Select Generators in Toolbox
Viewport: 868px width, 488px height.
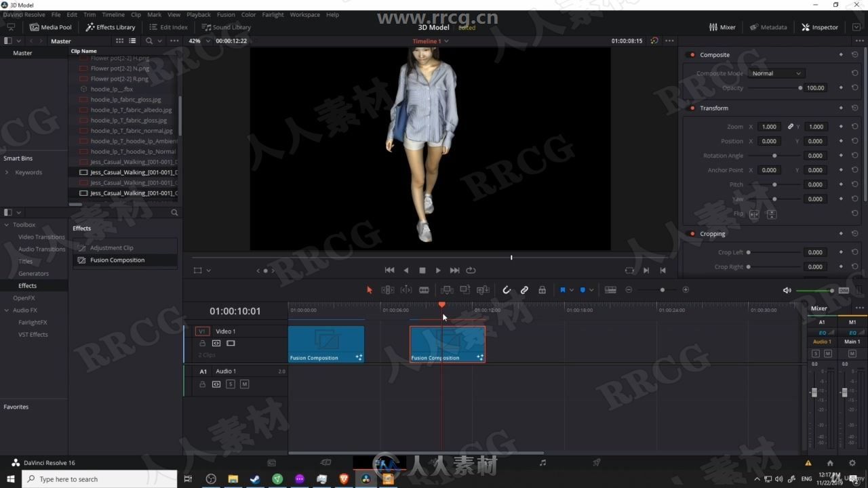[33, 273]
